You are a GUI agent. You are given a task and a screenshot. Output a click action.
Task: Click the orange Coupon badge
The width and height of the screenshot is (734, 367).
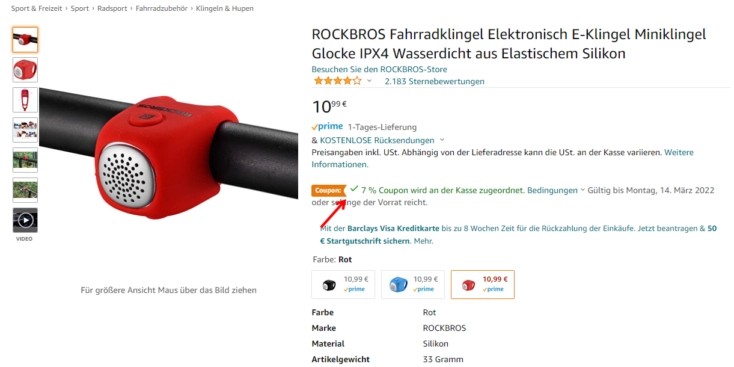click(329, 191)
